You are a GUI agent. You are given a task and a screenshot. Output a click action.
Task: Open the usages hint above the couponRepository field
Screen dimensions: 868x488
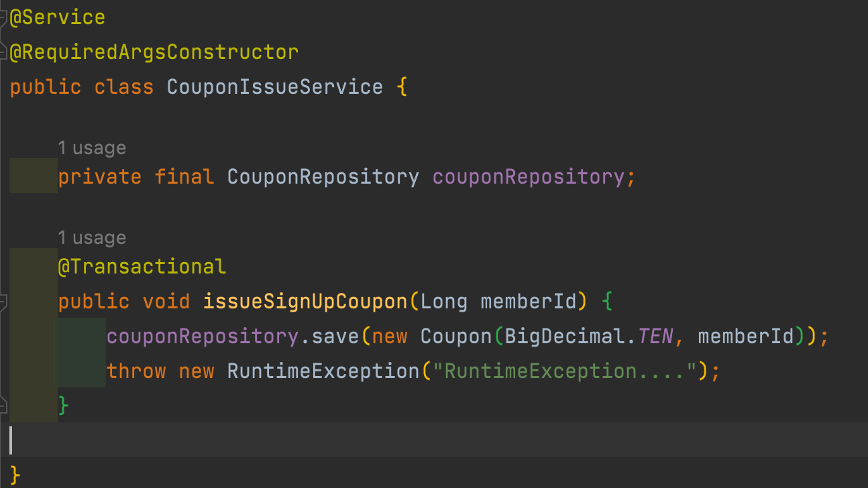click(91, 148)
